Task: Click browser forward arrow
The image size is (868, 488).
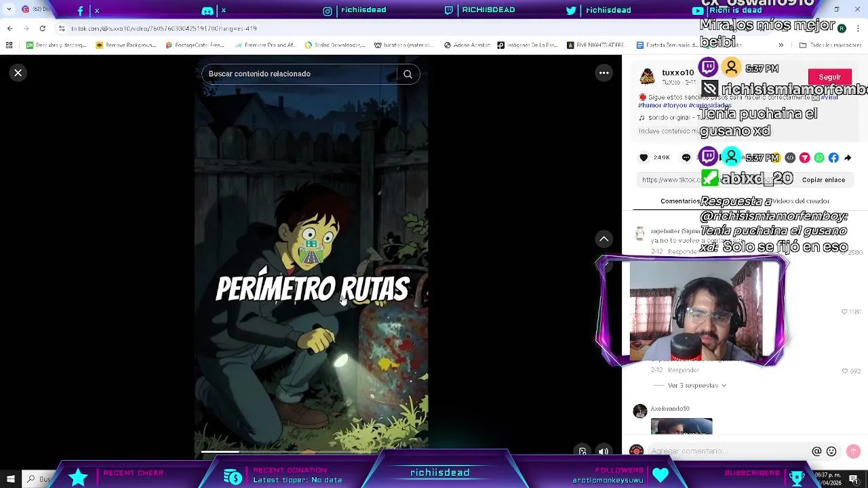Action: tap(26, 28)
